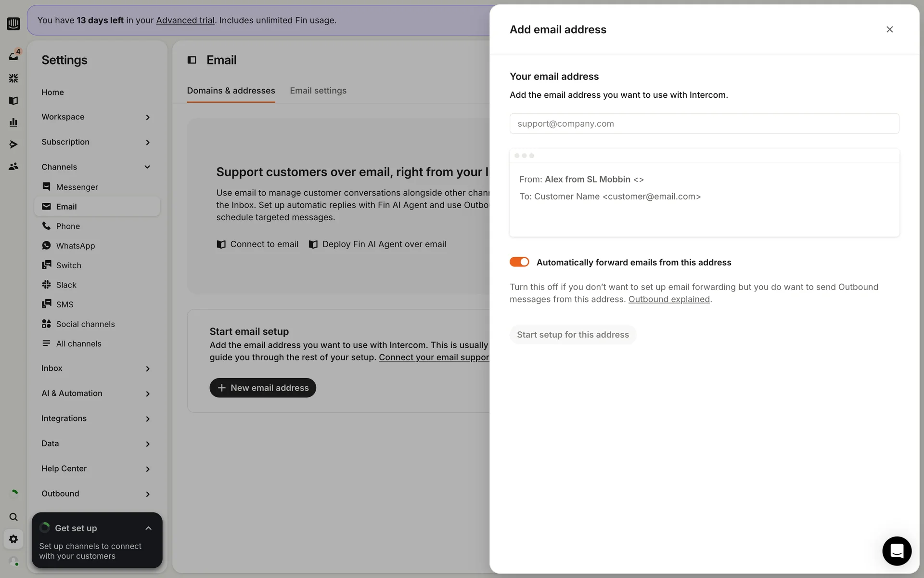
Task: Open the Reports bar chart icon
Action: (13, 122)
